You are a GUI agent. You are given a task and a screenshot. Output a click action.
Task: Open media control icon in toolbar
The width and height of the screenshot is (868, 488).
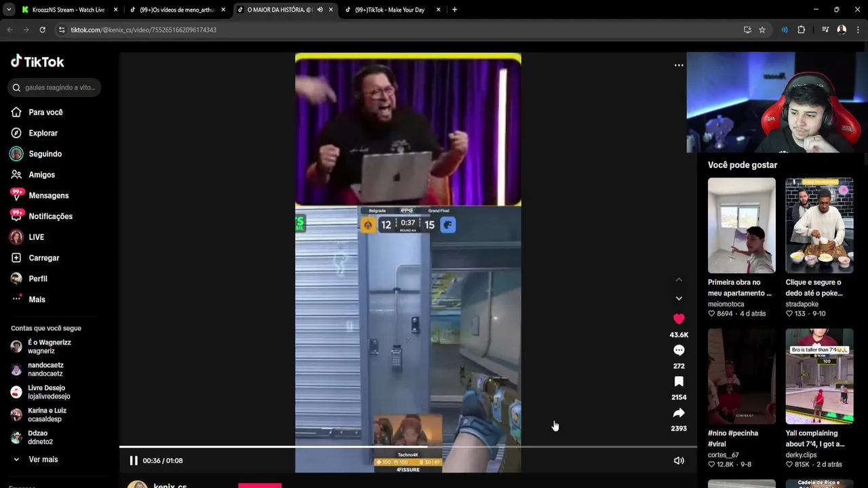coord(825,30)
